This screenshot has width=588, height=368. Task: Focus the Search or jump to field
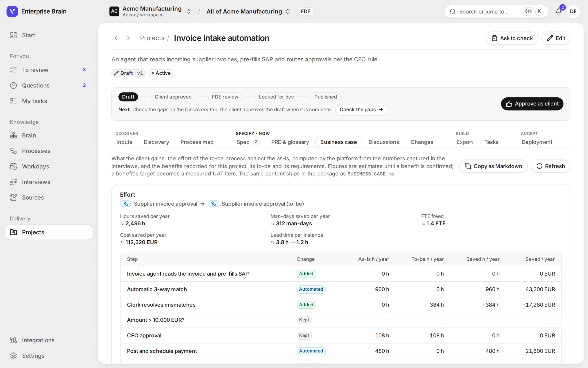coord(496,12)
